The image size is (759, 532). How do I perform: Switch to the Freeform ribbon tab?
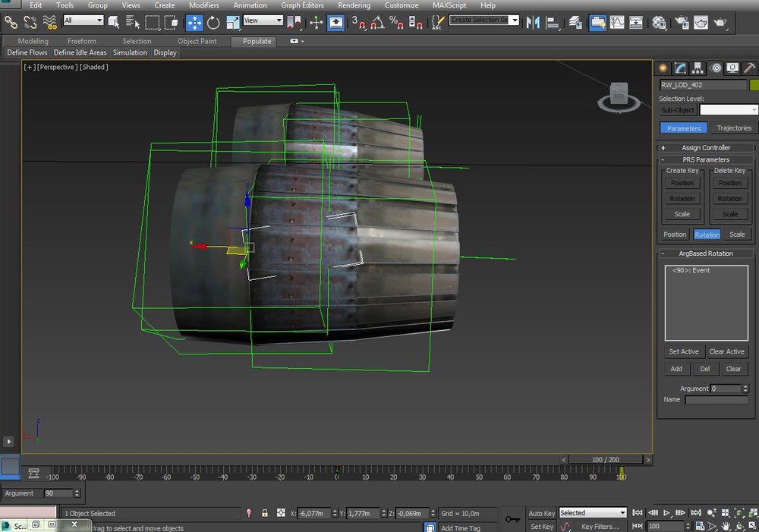tap(82, 41)
